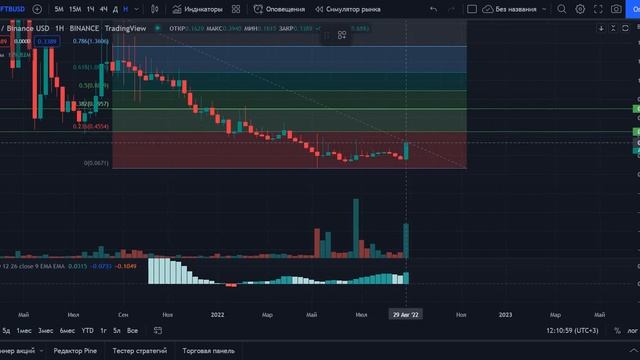This screenshot has width=640, height=360.
Task: Click the green market status dot
Action: point(157,28)
